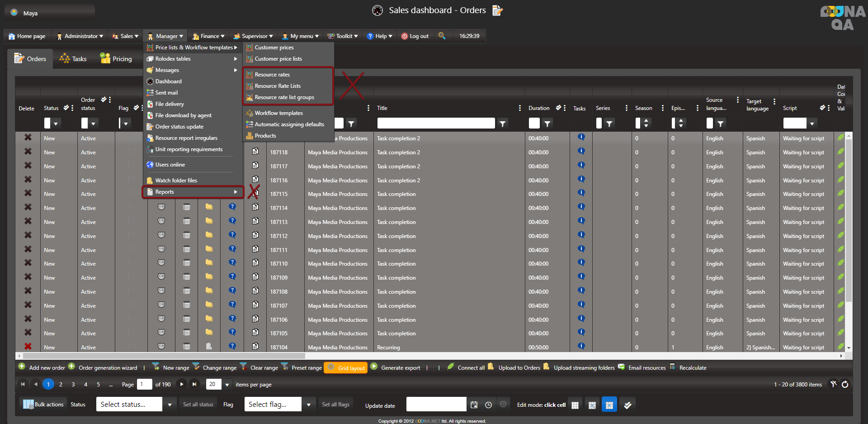
Task: Open Resource Rate Lists from submenu
Action: [278, 86]
